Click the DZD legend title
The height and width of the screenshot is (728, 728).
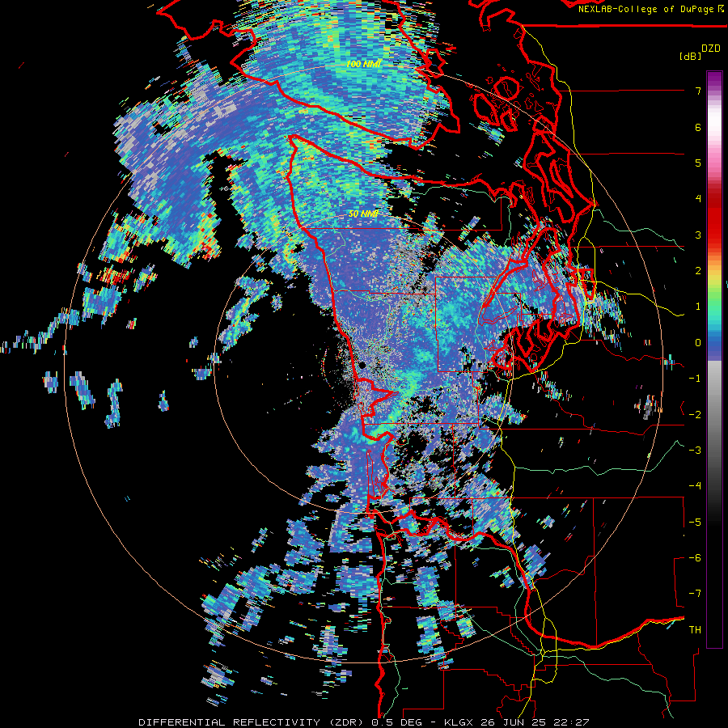(711, 49)
